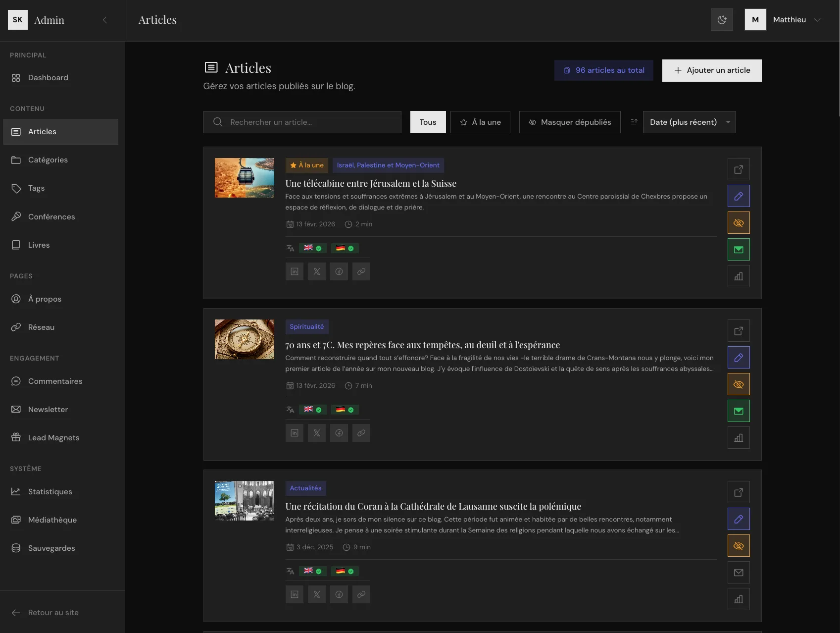Go to Catégories in the sidebar
This screenshot has width=840, height=633.
click(x=48, y=160)
